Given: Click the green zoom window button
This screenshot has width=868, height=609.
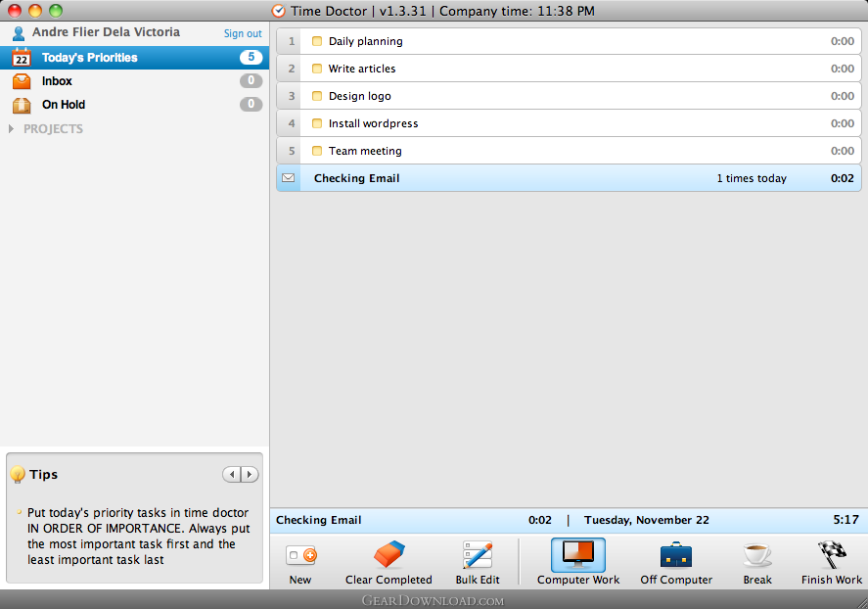Looking at the screenshot, I should (x=56, y=11).
